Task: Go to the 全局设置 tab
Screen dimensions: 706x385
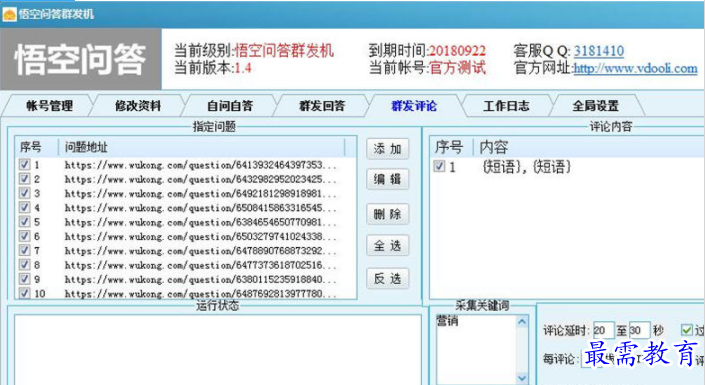Action: point(595,106)
